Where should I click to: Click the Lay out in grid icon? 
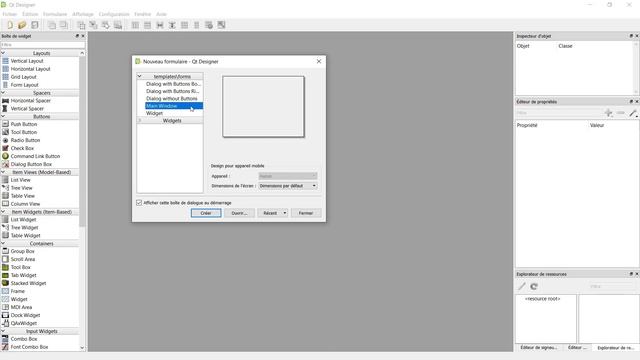184,25
